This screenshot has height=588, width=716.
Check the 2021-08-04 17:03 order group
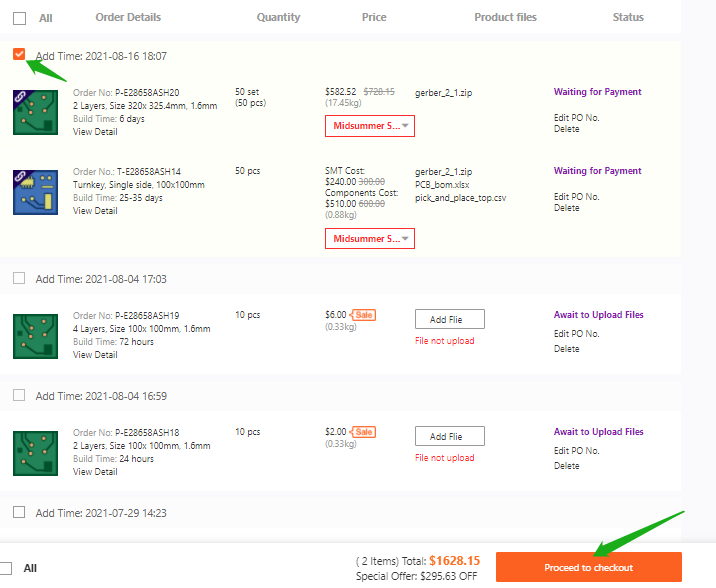pos(19,278)
